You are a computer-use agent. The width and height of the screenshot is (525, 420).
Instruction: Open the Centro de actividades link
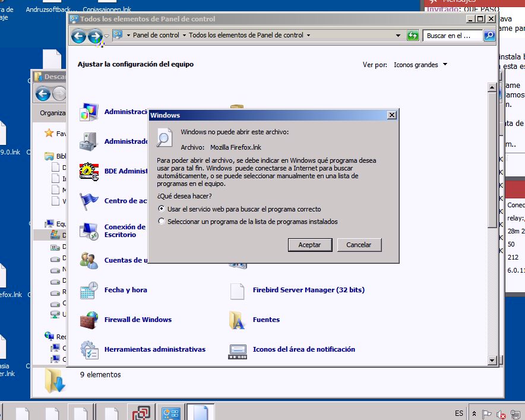pos(126,201)
